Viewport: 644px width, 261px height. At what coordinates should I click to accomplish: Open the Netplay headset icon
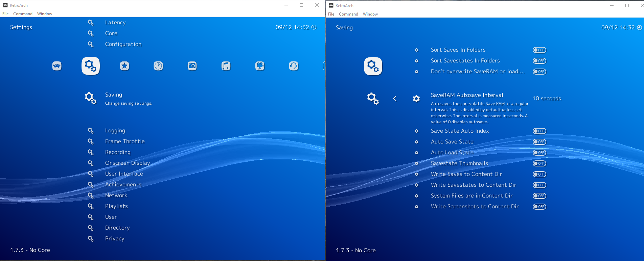[x=294, y=66]
